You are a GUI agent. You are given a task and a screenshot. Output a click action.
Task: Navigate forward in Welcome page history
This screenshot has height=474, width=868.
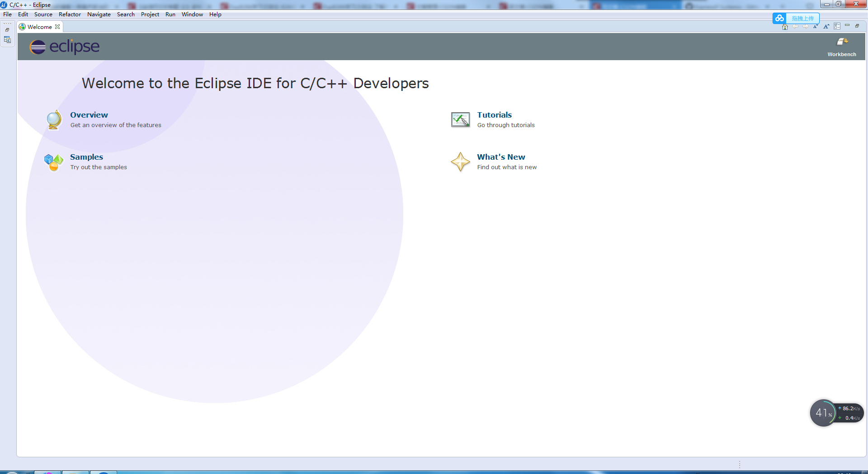(806, 27)
